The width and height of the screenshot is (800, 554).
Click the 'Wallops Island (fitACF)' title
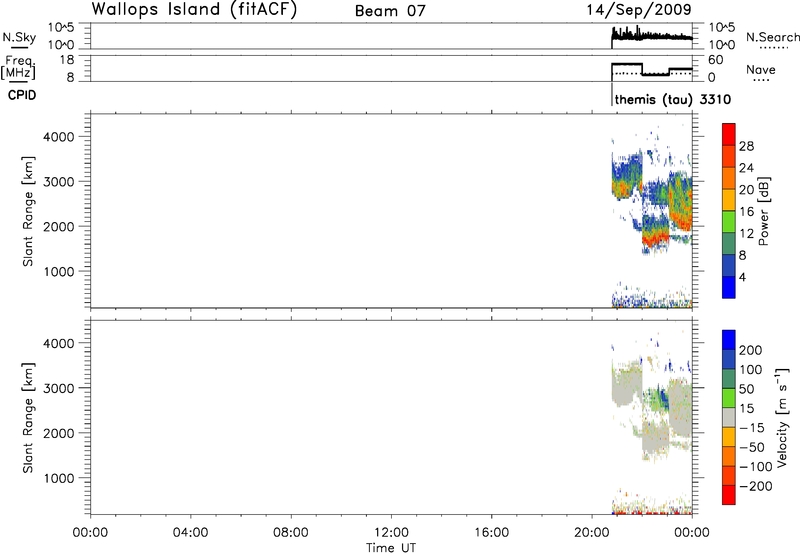point(194,10)
